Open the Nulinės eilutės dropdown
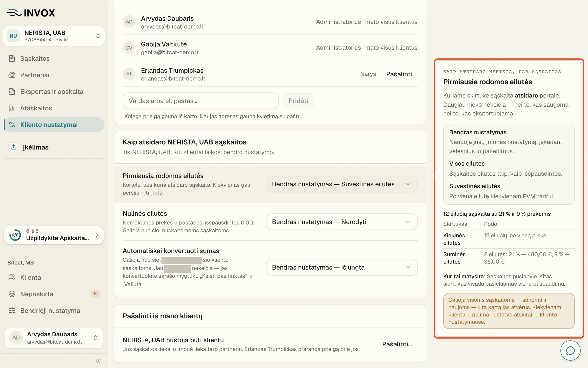588x368 pixels. [x=342, y=222]
